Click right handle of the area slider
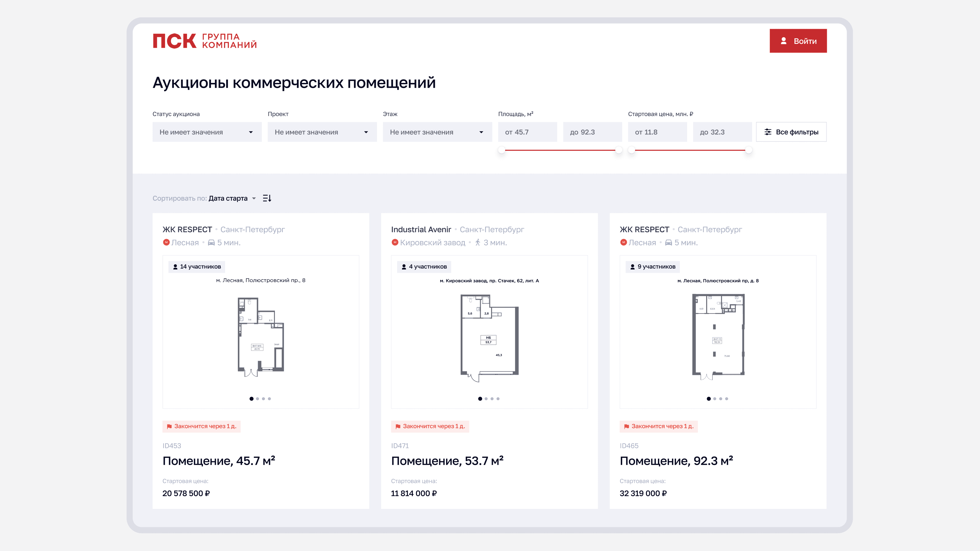 [x=619, y=150]
